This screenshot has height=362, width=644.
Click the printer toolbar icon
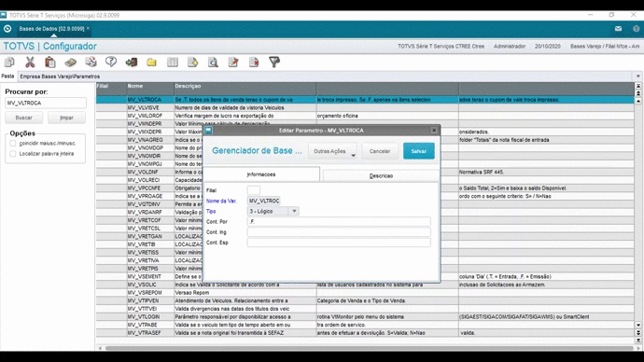click(x=91, y=62)
